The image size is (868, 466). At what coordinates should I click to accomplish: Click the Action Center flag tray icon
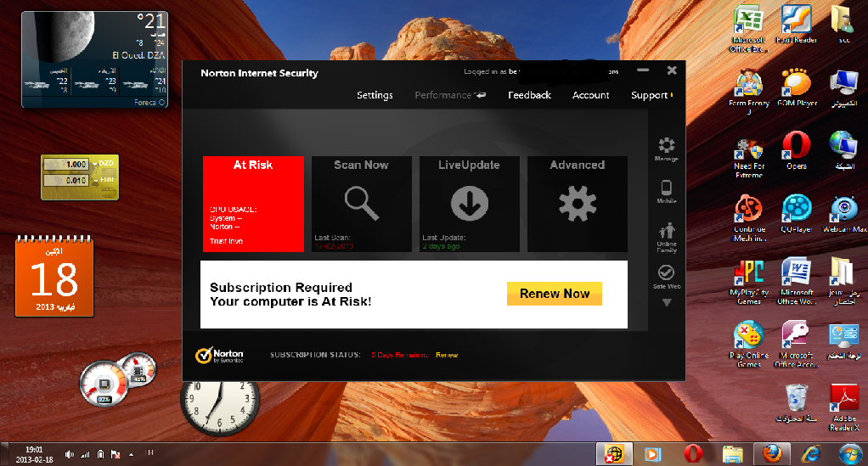coord(116,454)
